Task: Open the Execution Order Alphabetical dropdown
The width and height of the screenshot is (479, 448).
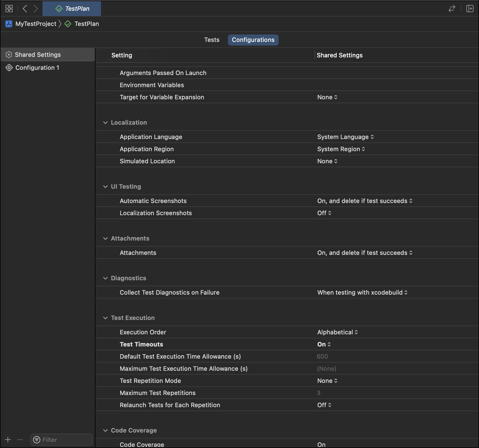Action: coord(337,332)
